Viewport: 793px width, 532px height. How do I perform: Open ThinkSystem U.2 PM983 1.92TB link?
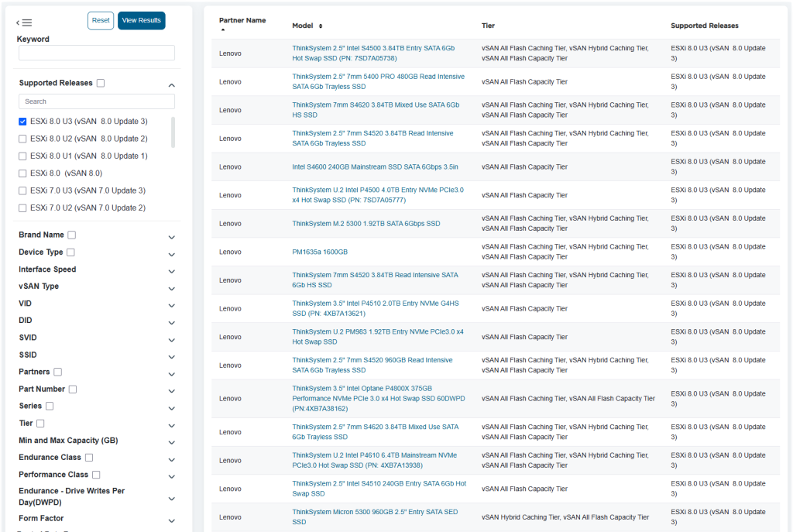(x=378, y=337)
